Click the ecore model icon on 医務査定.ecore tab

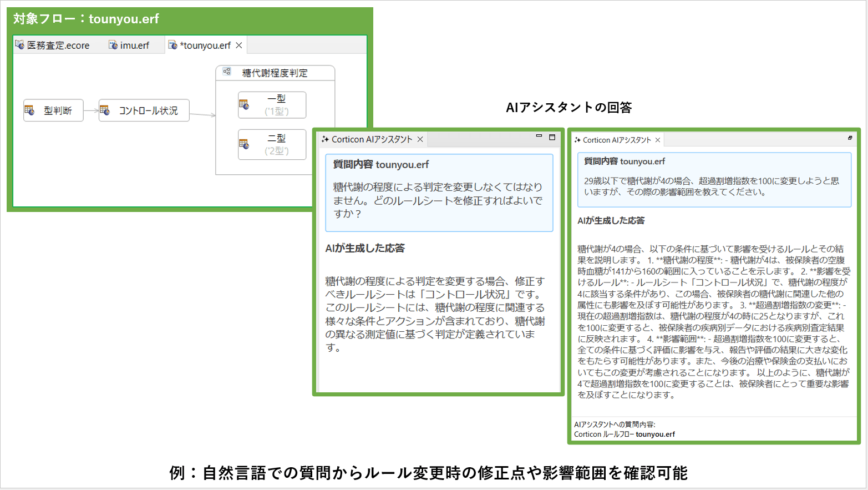pos(19,46)
